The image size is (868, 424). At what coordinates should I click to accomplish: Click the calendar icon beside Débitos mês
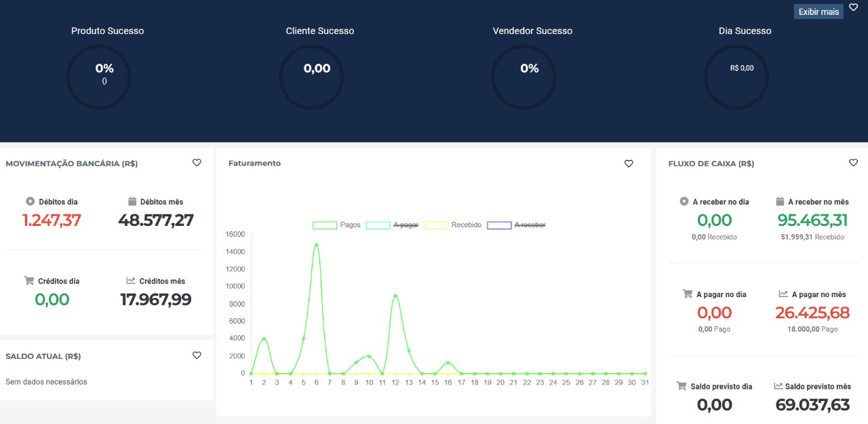coord(132,201)
